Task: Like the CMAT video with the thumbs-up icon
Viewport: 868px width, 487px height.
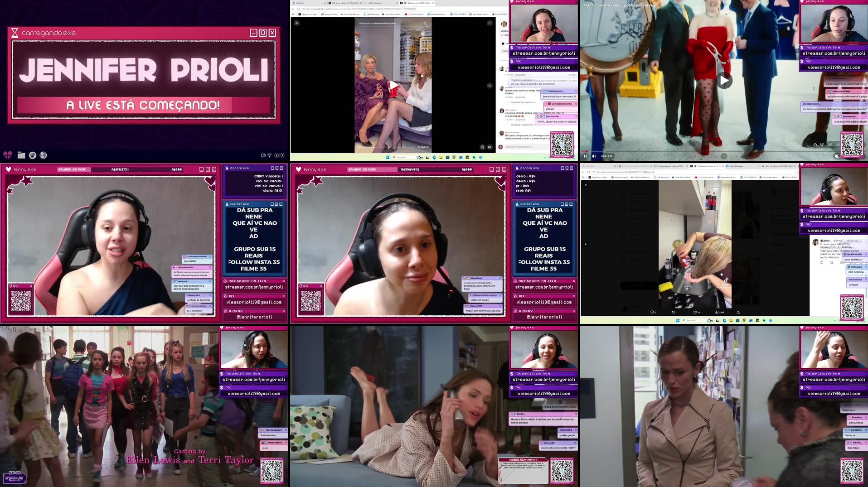Action: pyautogui.click(x=815, y=145)
